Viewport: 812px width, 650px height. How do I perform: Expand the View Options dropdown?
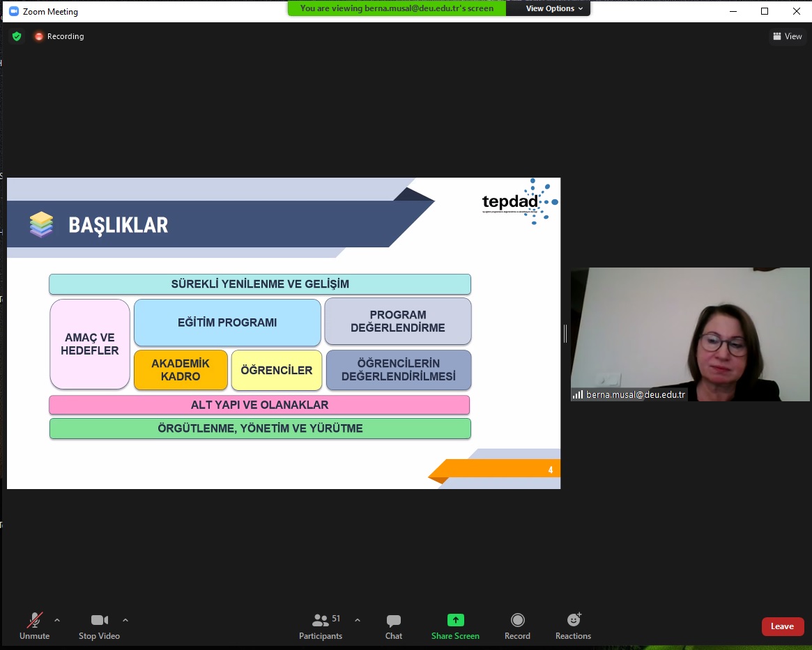click(554, 8)
